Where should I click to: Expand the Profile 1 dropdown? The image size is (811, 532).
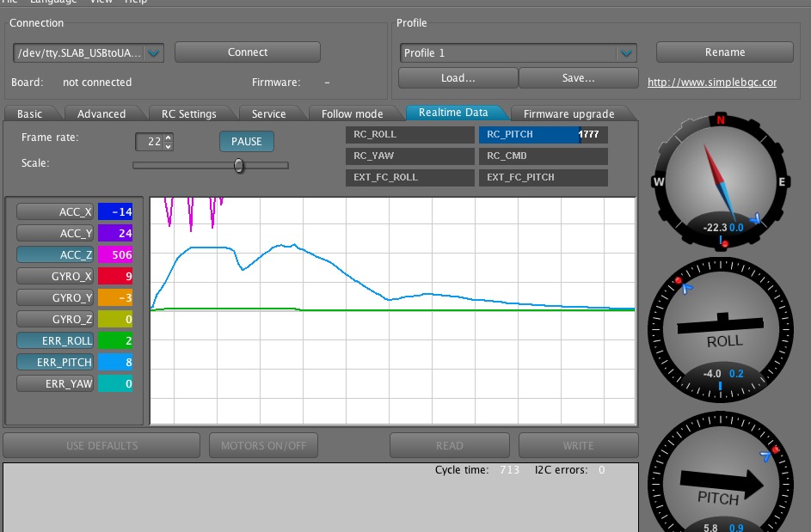coord(626,53)
